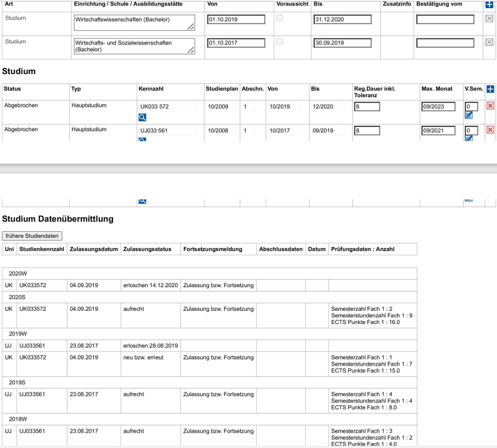The width and height of the screenshot is (497, 448).
Task: Click the Kennzahl field containing UJ033 561
Action: (167, 131)
